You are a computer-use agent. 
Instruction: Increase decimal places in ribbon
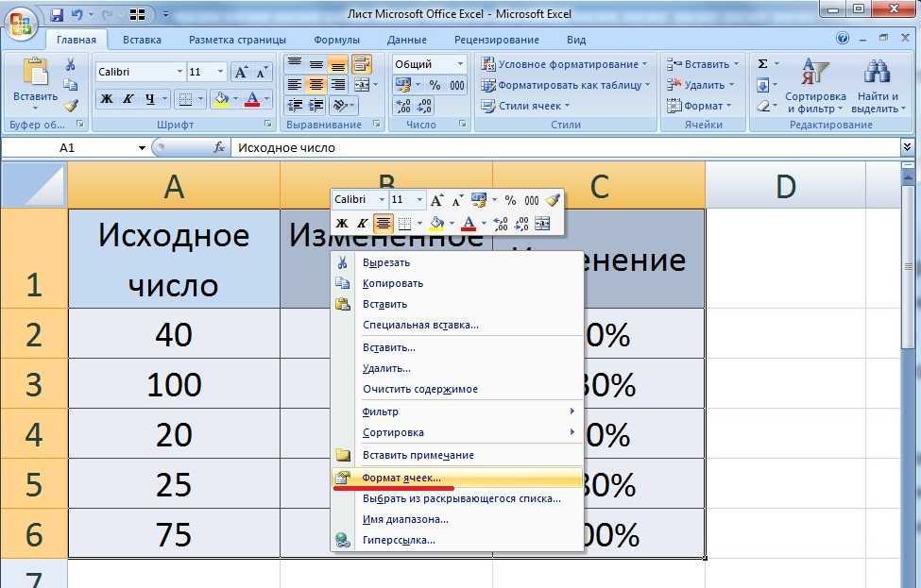[x=403, y=106]
